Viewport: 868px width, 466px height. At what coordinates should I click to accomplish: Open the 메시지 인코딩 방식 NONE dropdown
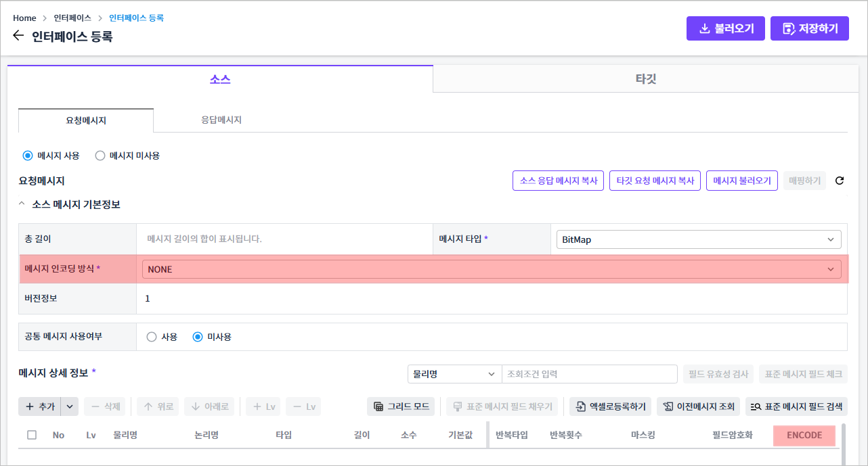492,269
